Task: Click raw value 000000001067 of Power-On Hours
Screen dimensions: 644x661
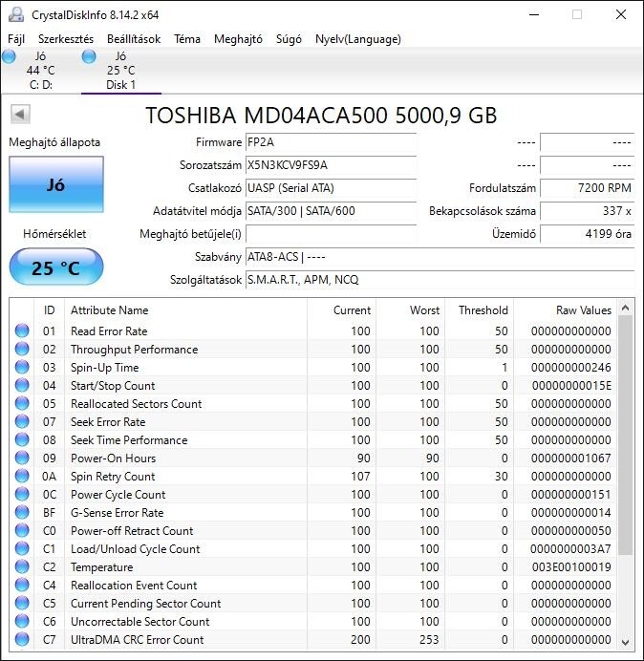Action: click(x=571, y=458)
